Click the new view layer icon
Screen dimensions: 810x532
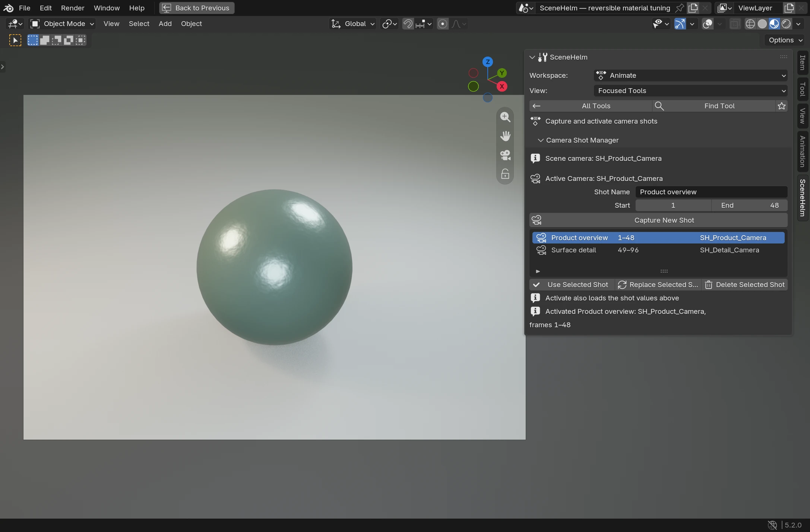coord(789,8)
